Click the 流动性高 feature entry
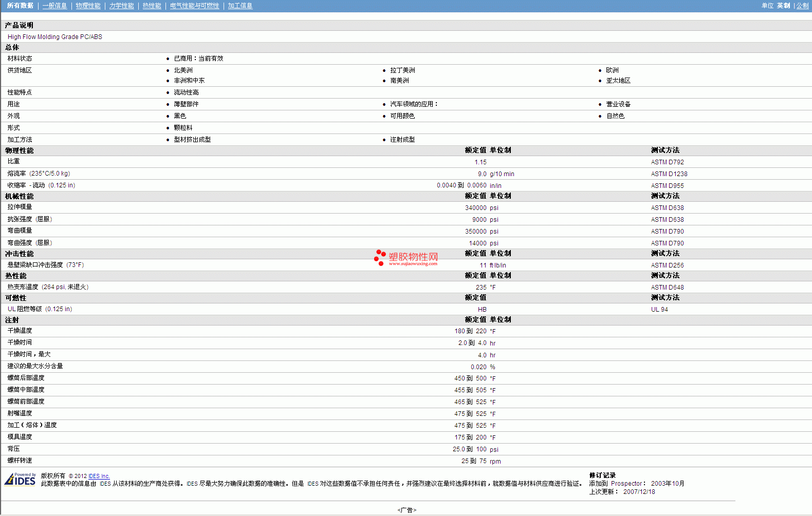This screenshot has width=812, height=516. [186, 92]
